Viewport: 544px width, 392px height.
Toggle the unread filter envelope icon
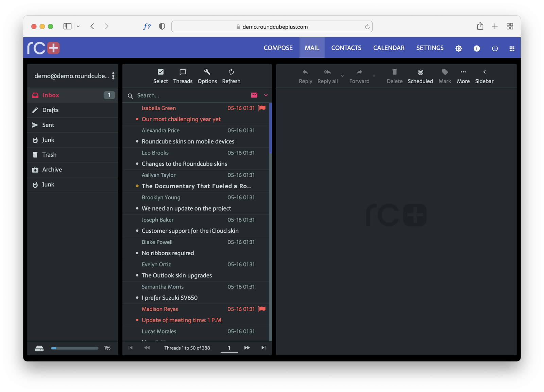254,95
